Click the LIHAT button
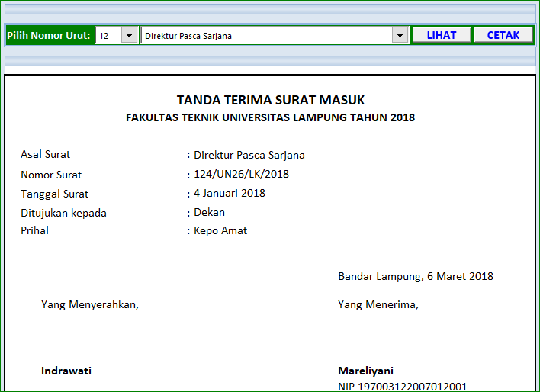The image size is (540, 392). 442,35
